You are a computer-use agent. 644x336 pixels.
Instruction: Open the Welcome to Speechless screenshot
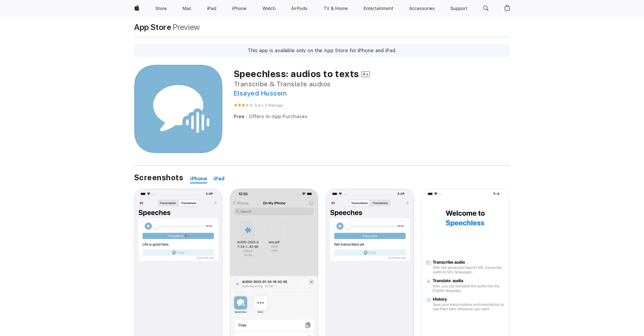465,262
